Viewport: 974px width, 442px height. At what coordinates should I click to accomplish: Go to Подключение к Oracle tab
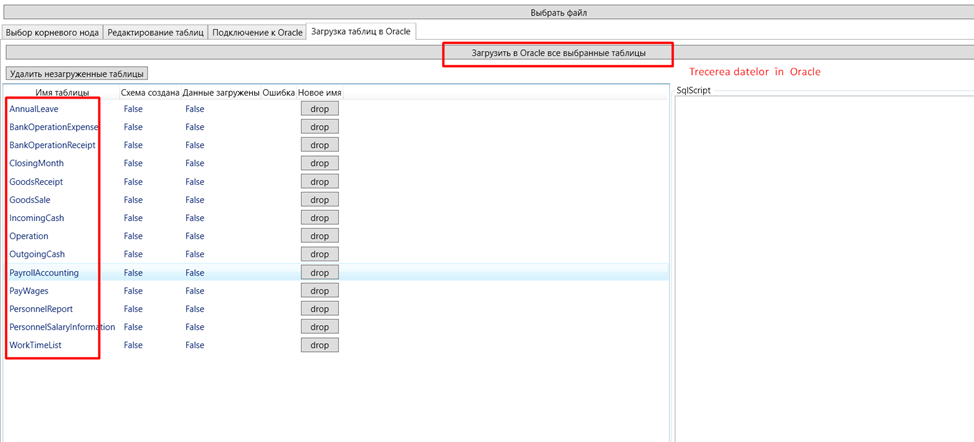click(257, 32)
